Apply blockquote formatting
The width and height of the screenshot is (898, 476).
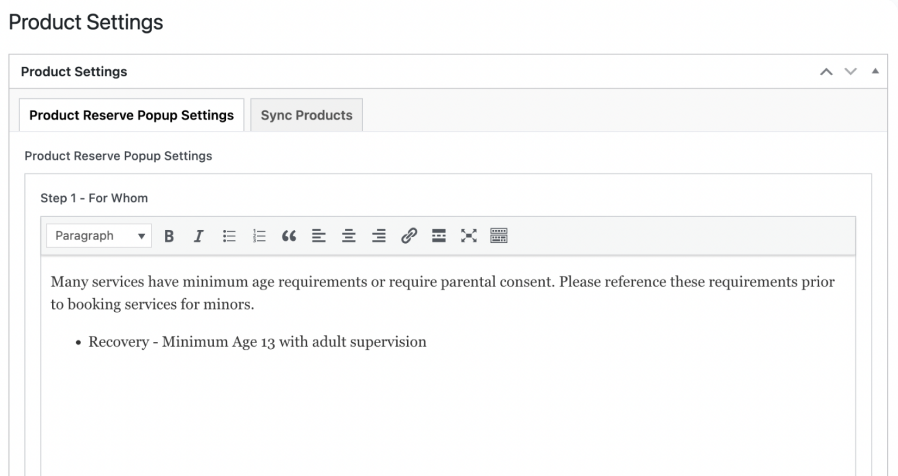tap(289, 236)
